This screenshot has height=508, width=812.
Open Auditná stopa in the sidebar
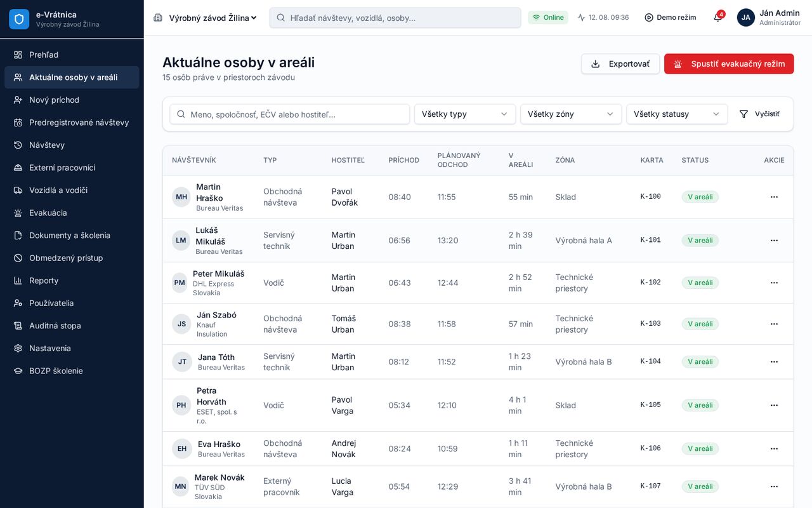tap(72, 326)
